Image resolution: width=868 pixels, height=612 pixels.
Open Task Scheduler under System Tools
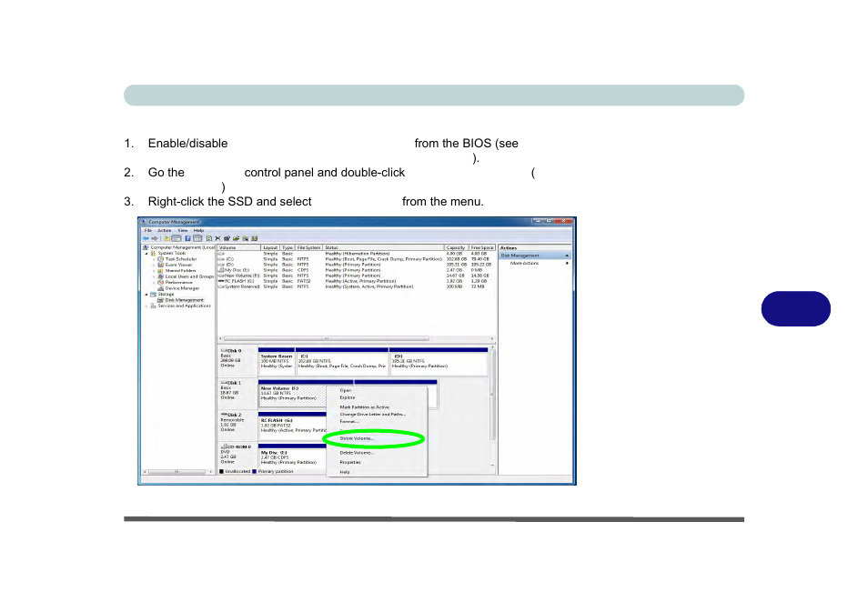click(x=180, y=258)
